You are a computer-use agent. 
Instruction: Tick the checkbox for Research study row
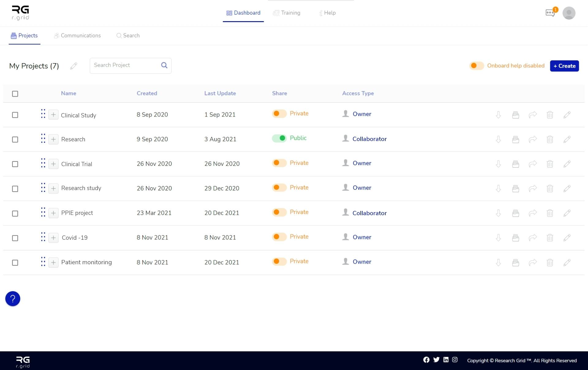point(15,189)
